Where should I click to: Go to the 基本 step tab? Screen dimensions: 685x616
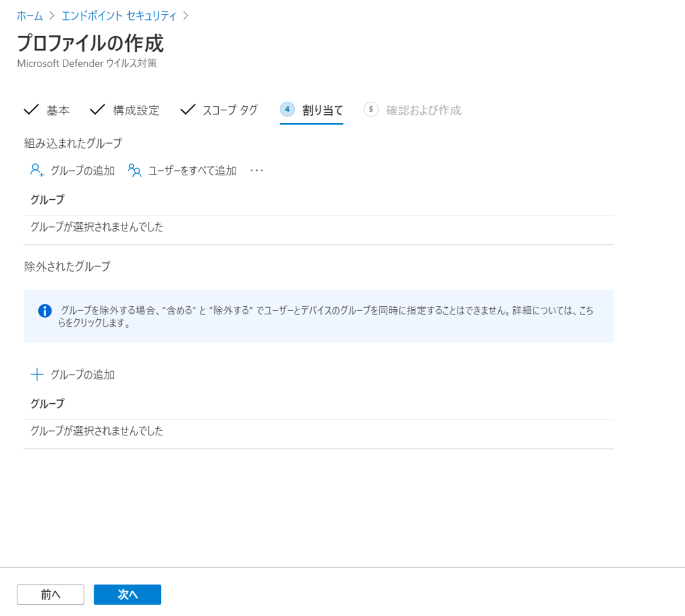pos(46,110)
